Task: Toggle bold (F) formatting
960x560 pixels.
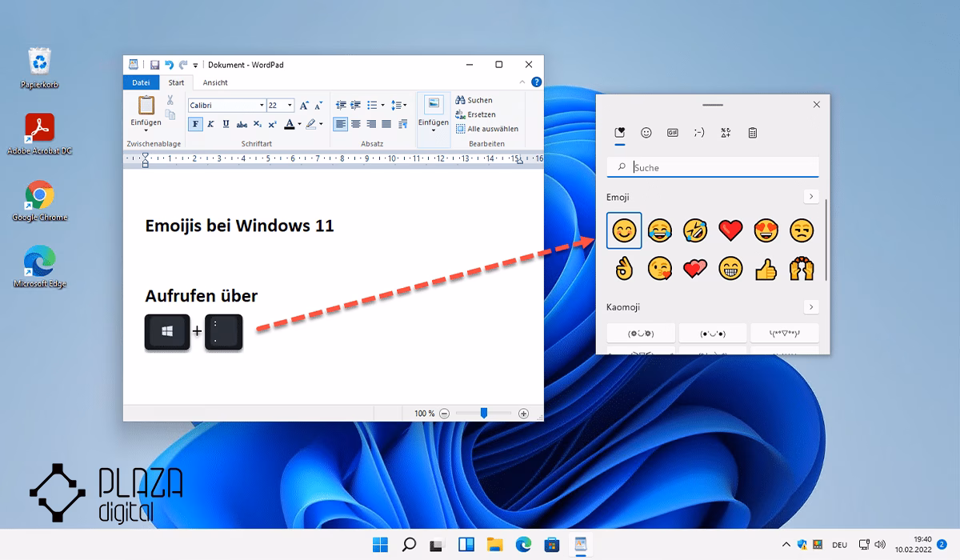Action: [195, 124]
